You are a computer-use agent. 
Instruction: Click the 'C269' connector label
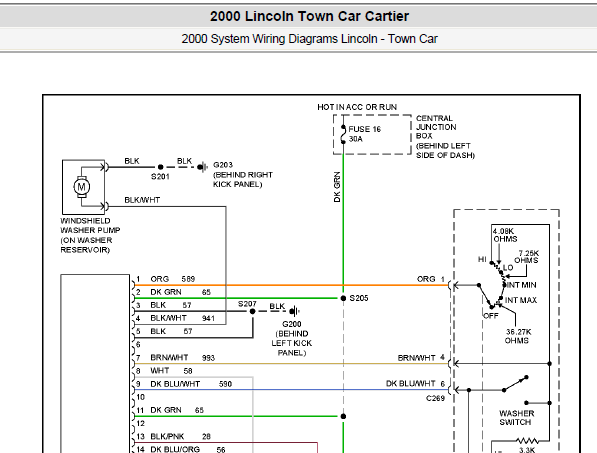(435, 398)
